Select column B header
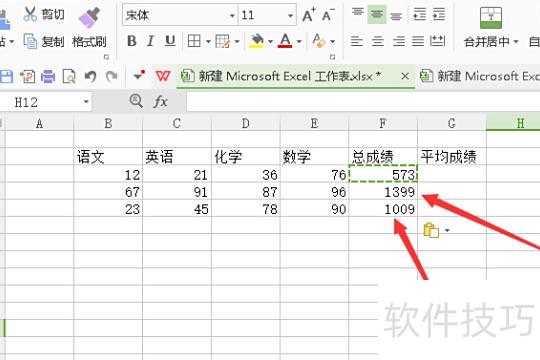Viewport: 540px width, 360px height. (108, 123)
